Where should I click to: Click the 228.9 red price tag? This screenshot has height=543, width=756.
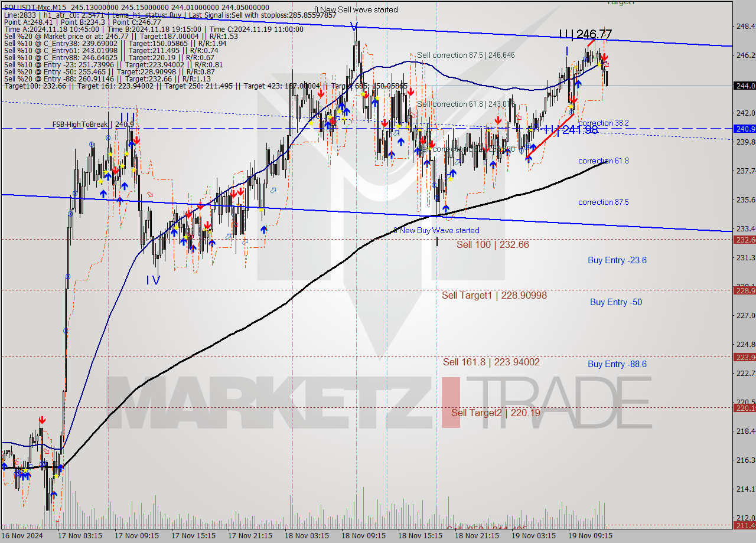pos(745,290)
